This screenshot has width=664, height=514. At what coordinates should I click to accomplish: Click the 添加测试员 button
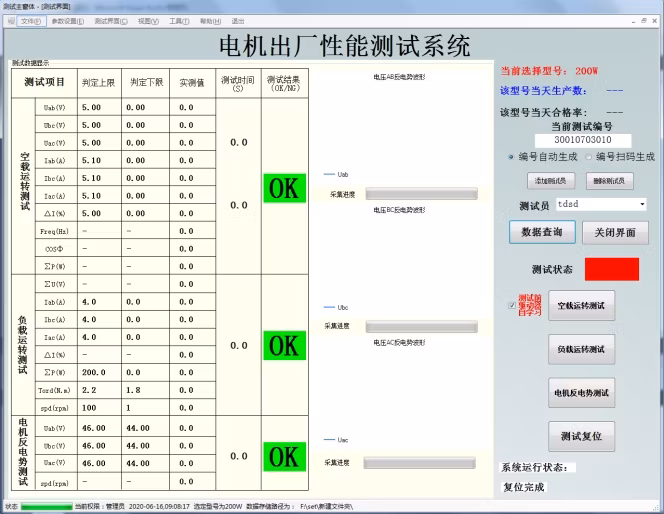[551, 181]
